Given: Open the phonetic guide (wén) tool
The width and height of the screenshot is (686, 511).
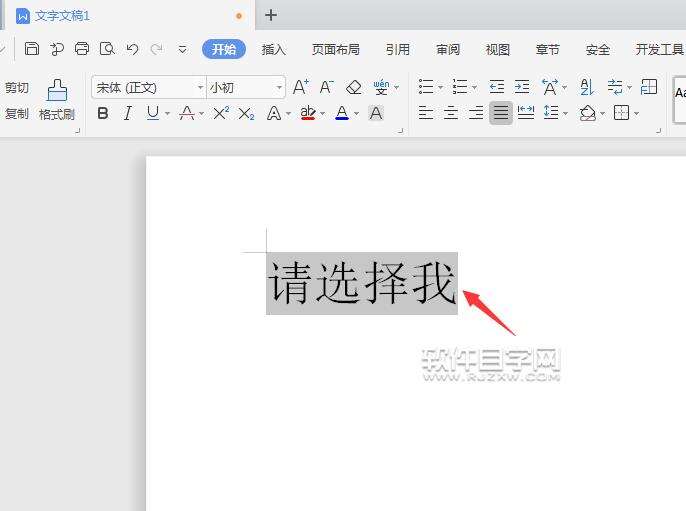Looking at the screenshot, I should tap(381, 87).
